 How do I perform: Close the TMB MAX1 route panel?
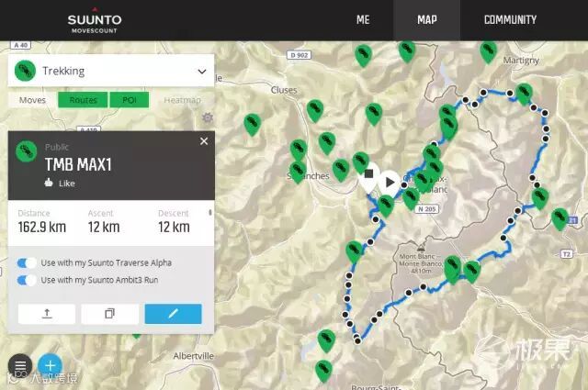204,141
